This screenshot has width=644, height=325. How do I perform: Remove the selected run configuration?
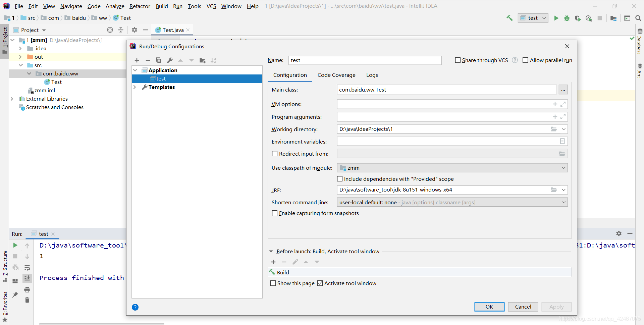click(x=148, y=60)
